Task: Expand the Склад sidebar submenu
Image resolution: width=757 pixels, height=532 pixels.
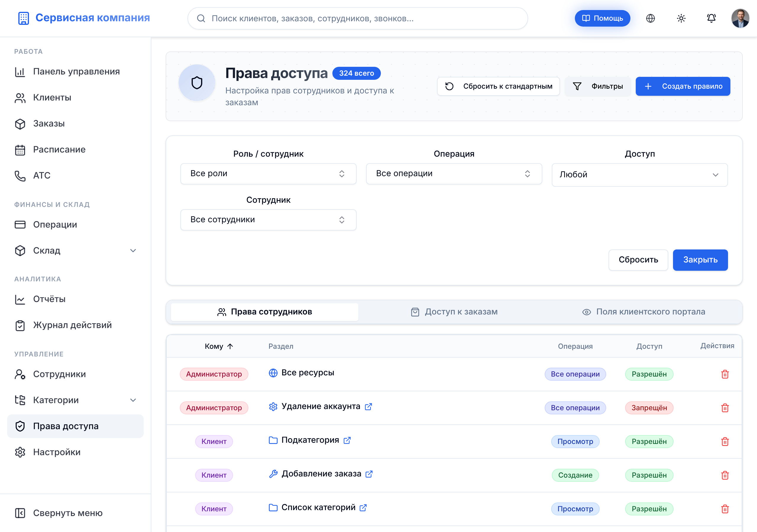Action: tap(133, 251)
